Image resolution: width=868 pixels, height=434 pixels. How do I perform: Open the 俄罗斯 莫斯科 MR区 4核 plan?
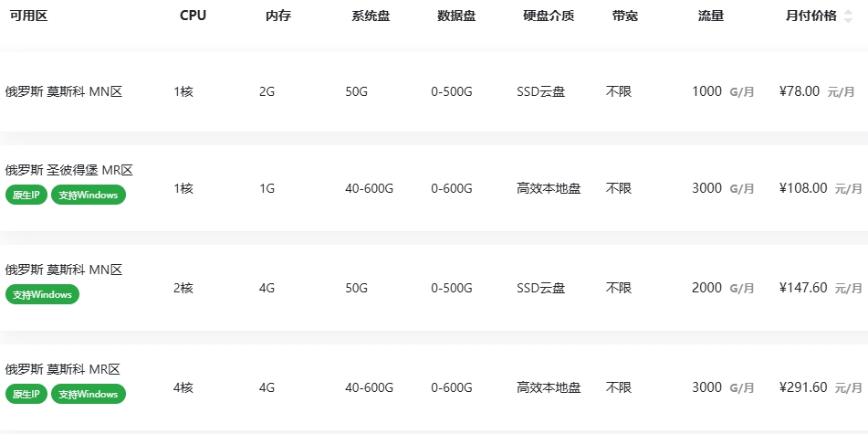point(63,369)
